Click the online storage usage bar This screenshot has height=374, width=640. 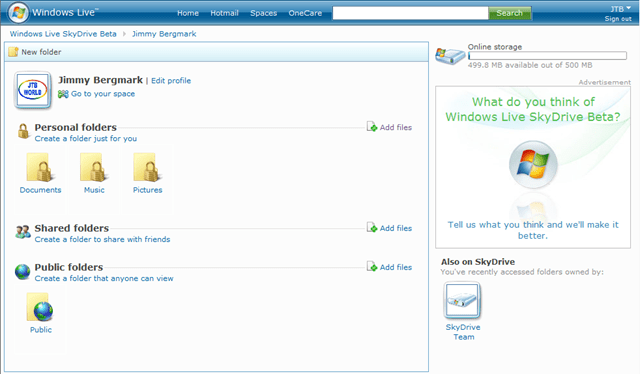pos(547,56)
